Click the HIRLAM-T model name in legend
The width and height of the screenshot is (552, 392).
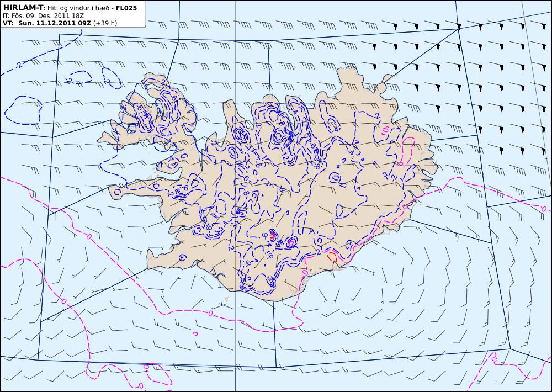pos(23,7)
